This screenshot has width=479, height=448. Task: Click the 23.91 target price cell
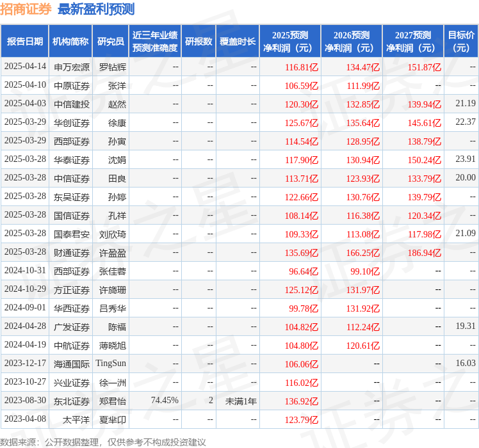click(x=466, y=159)
